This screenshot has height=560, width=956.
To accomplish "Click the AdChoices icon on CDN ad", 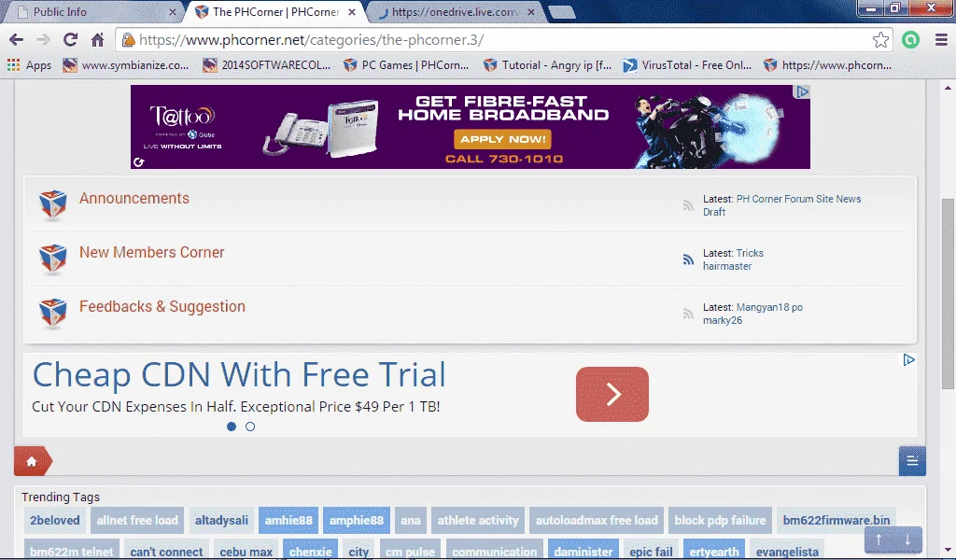I will 908,360.
